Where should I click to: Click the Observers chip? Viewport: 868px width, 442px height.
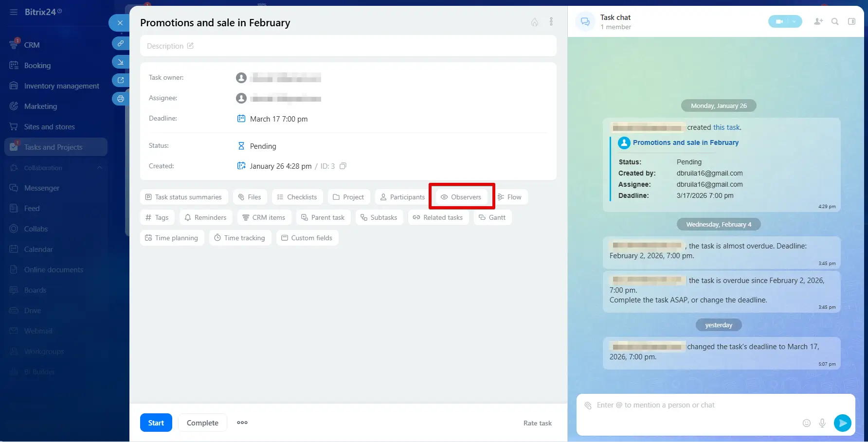tap(461, 197)
